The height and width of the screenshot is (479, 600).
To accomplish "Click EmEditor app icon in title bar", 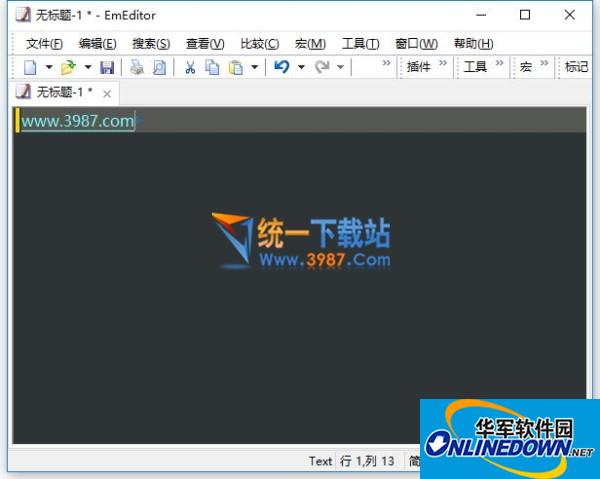I will (x=23, y=15).
